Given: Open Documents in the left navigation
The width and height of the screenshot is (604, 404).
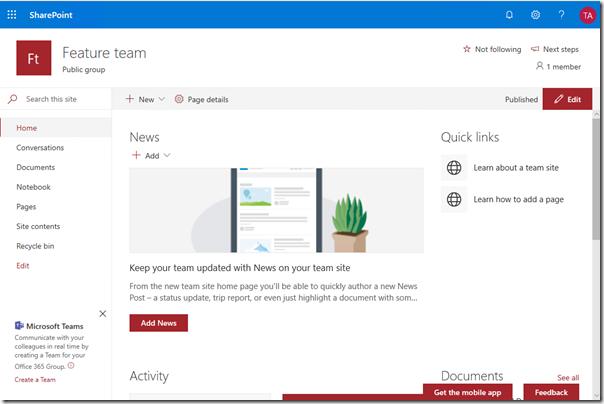Looking at the screenshot, I should [x=35, y=167].
